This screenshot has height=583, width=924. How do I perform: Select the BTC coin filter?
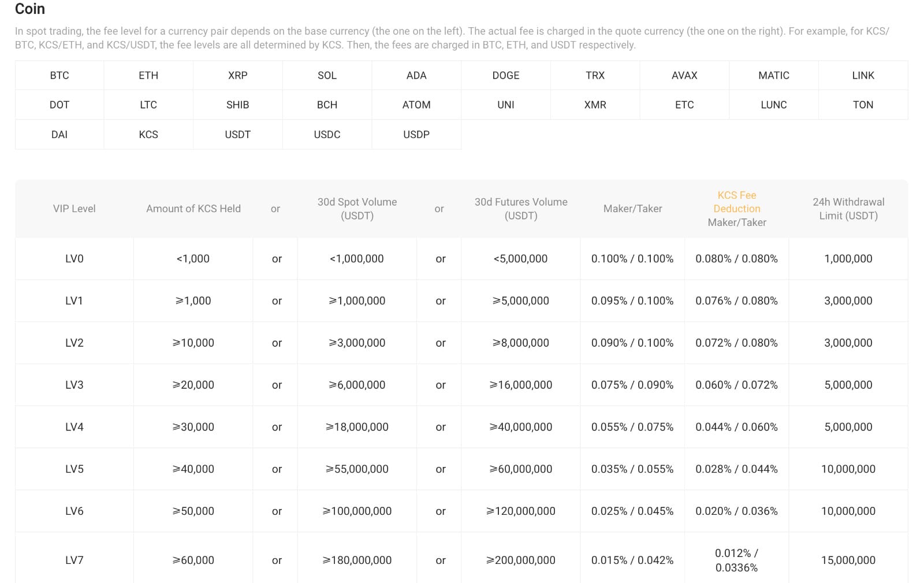(x=58, y=75)
